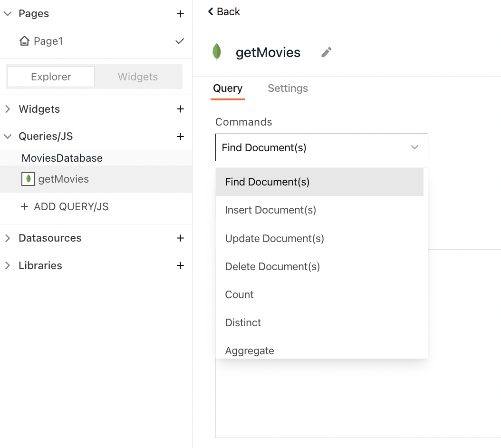Select Find Document(s) from the list
Viewport: 501px width, 448px height.
(x=319, y=182)
